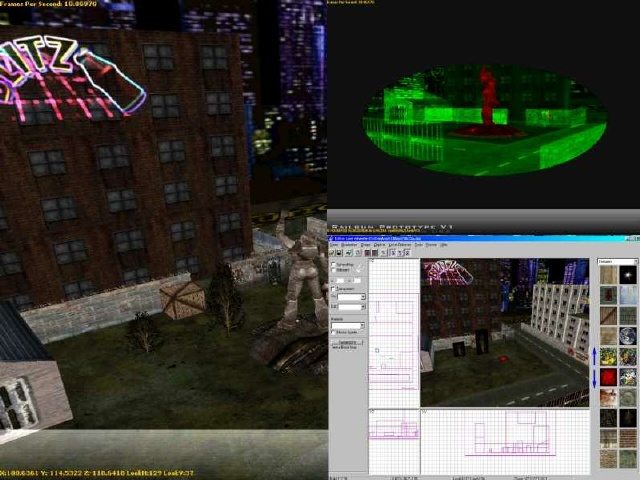Open the Primitives menu in the editor
Screen dimensions: 640x480
pyautogui.click(x=349, y=245)
